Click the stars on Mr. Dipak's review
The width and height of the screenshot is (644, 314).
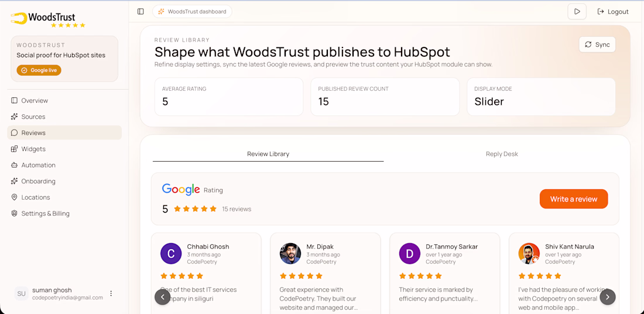pos(301,276)
